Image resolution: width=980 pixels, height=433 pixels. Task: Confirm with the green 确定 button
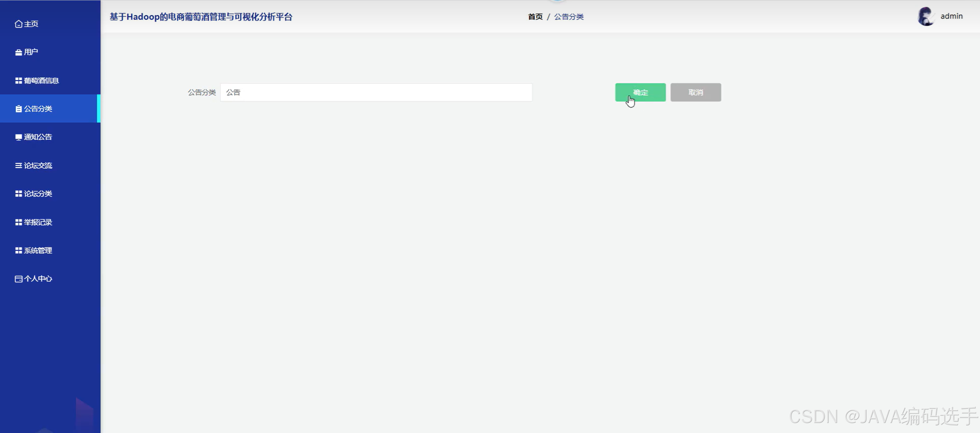pos(640,93)
